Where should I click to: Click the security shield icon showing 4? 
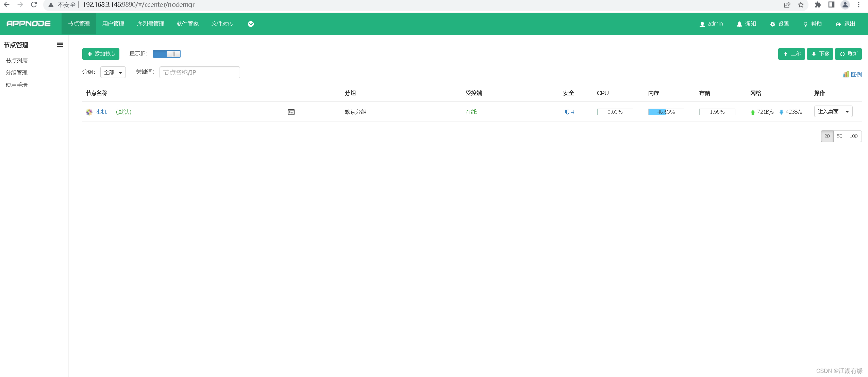click(x=567, y=112)
